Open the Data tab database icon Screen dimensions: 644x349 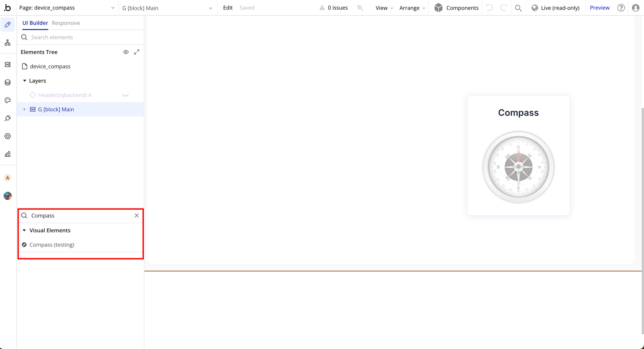tap(8, 82)
